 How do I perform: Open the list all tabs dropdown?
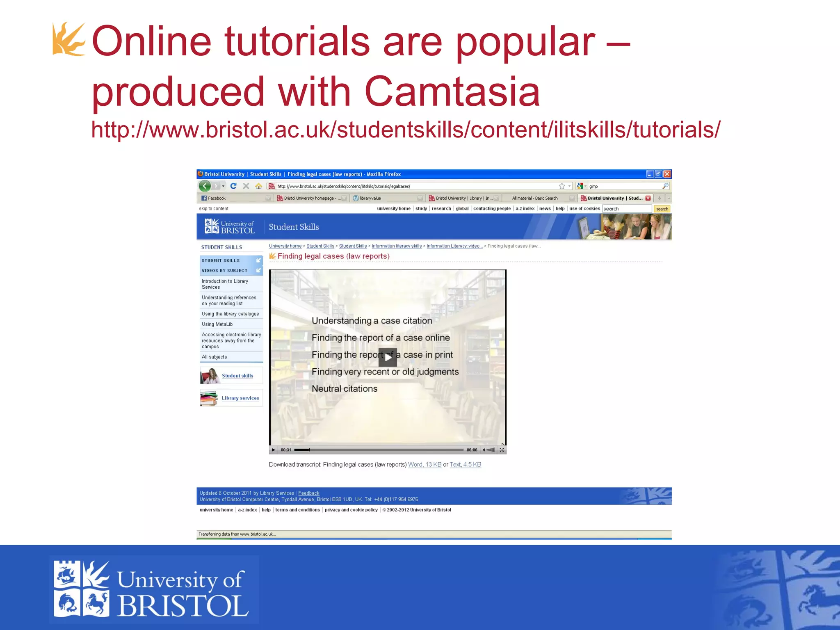coord(669,198)
